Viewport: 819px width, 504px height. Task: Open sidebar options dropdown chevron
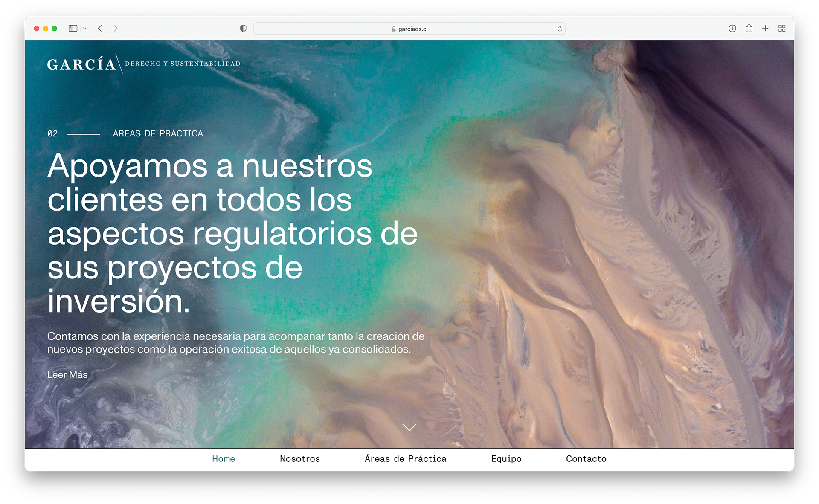85,29
